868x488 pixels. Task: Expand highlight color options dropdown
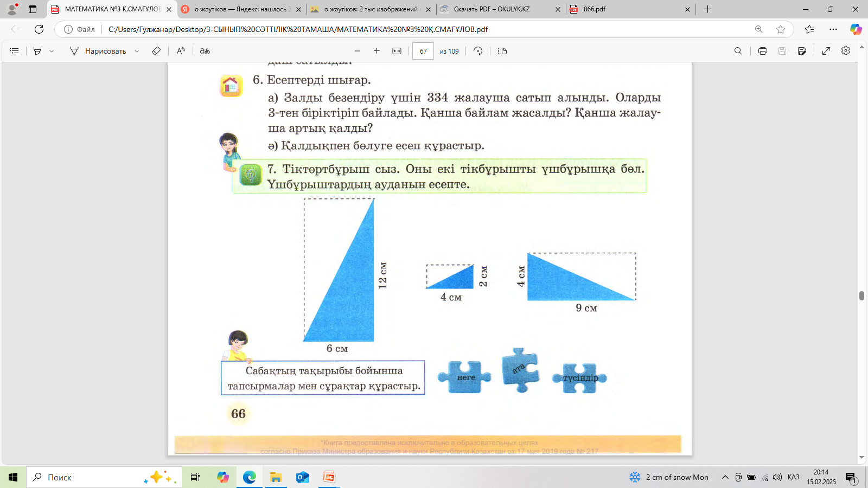pyautogui.click(x=52, y=51)
